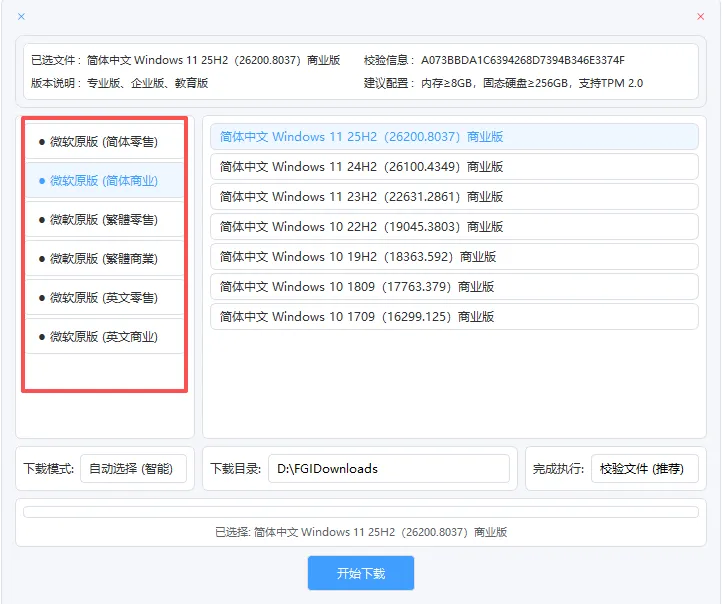Click the 开始下载 button
The image size is (722, 604).
coord(361,573)
